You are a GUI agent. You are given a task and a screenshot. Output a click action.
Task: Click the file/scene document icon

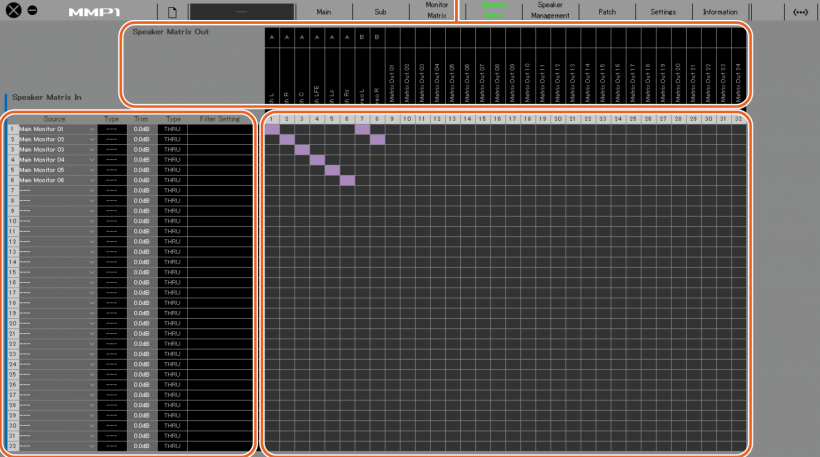[x=172, y=12]
